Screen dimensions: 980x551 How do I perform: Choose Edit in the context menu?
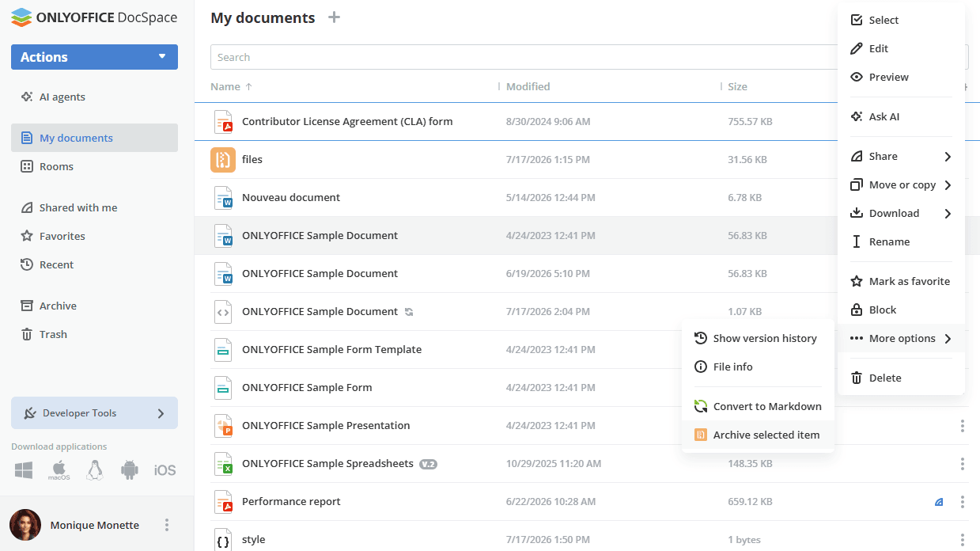(x=901, y=48)
